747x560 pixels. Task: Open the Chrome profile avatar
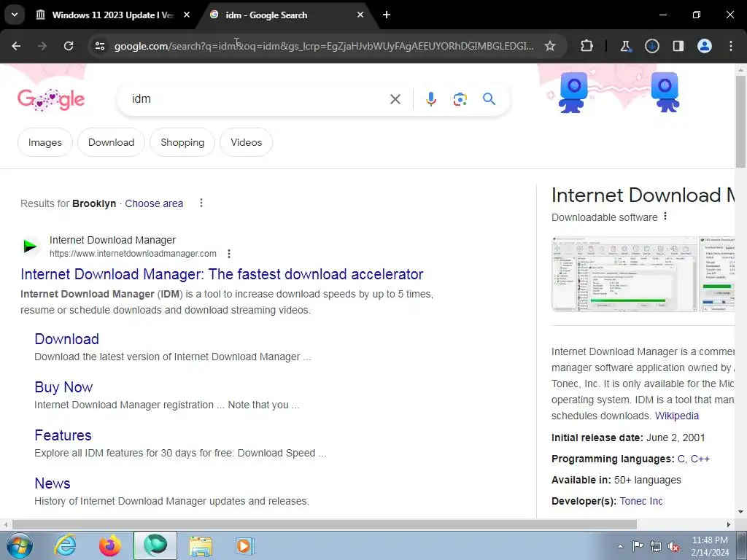point(705,46)
